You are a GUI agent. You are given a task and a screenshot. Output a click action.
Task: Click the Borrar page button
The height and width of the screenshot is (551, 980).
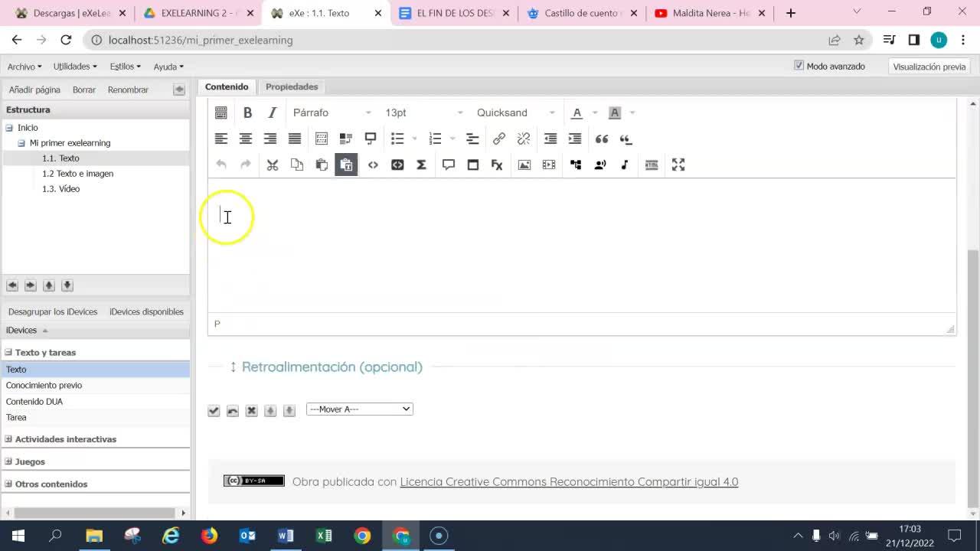coord(84,90)
